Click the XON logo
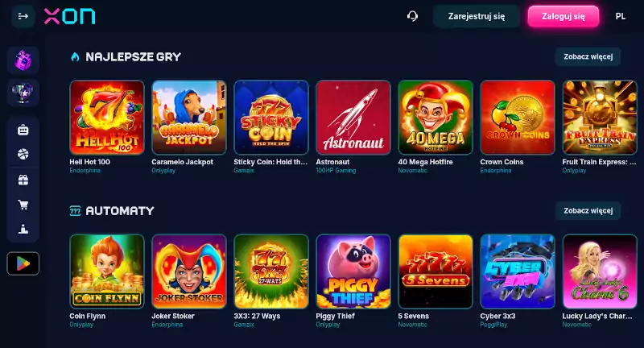 pyautogui.click(x=69, y=16)
